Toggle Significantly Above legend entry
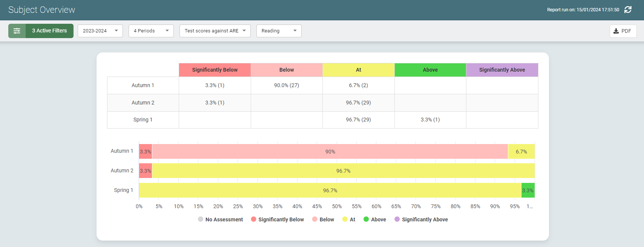Screen dimensions: 644x247 pos(421,219)
